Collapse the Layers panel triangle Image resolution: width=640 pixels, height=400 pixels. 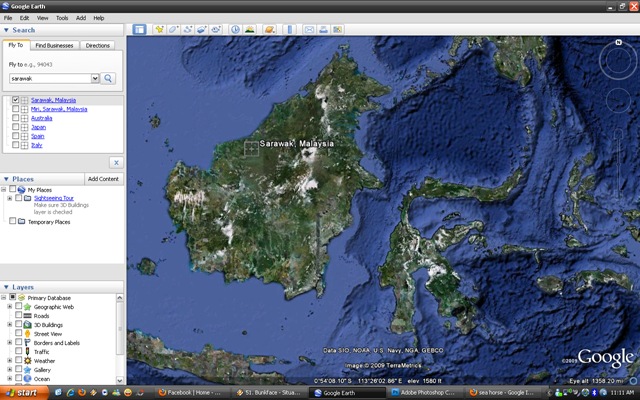[x=6, y=287]
